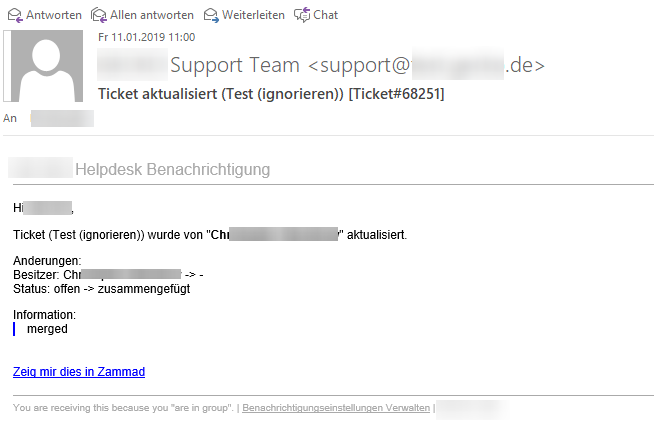Click the Chat speech bubble icon
The width and height of the screenshot is (654, 432).
302,15
